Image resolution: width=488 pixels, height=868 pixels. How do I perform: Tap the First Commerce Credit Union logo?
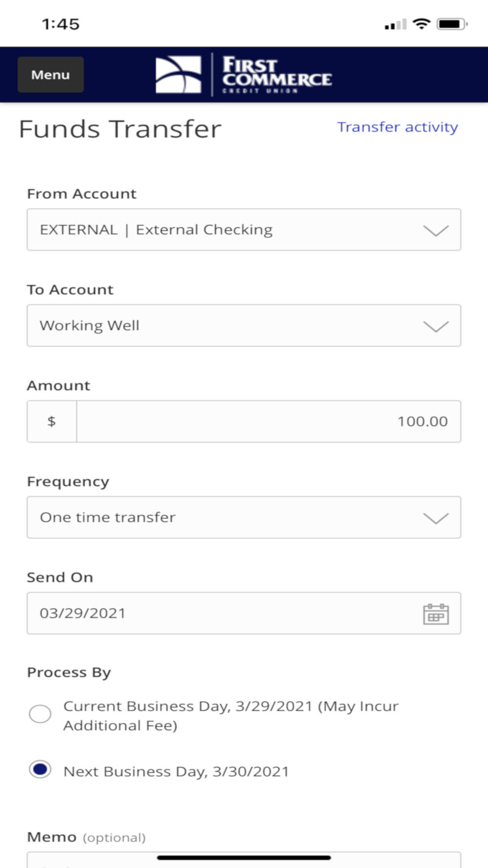(x=244, y=75)
